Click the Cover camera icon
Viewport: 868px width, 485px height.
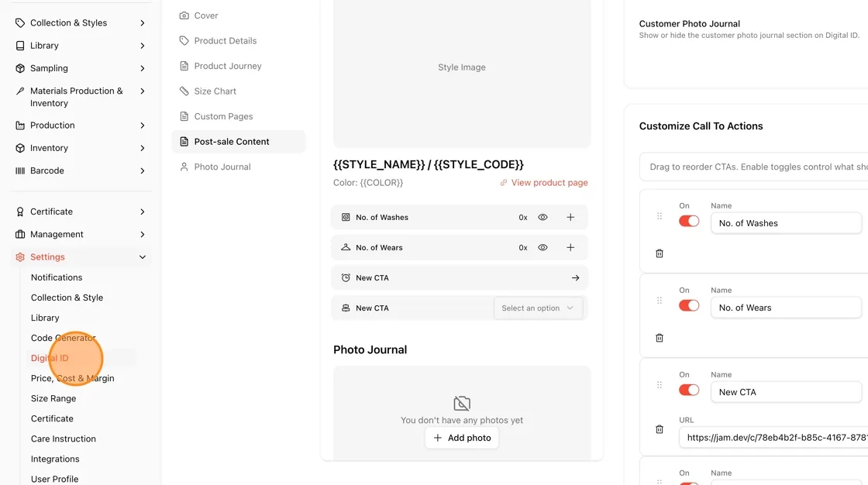pyautogui.click(x=184, y=15)
